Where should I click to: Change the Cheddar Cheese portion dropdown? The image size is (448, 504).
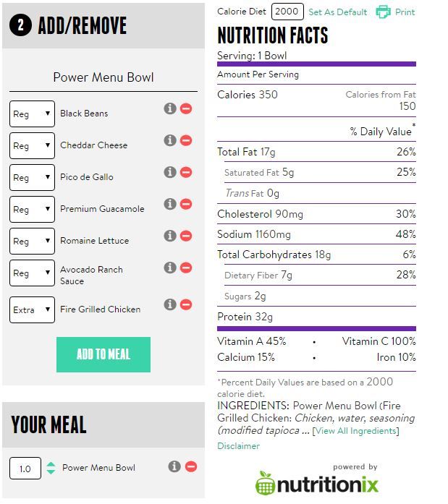[32, 145]
